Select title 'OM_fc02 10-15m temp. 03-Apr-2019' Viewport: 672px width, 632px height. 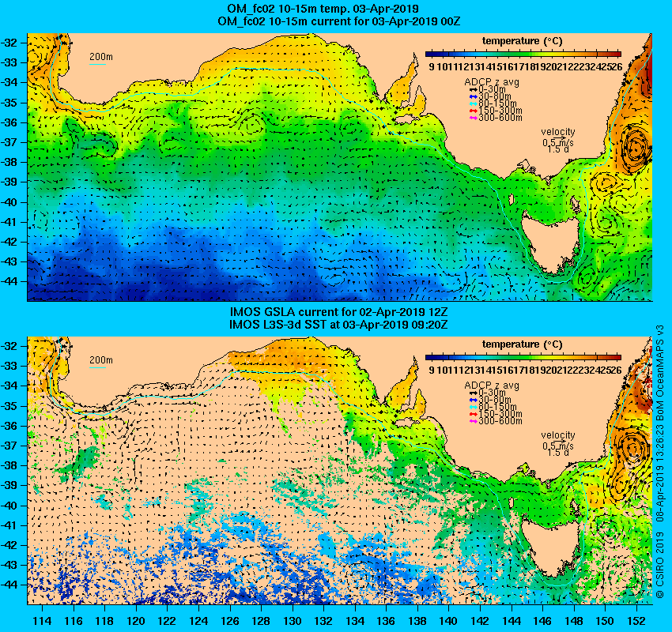[323, 9]
